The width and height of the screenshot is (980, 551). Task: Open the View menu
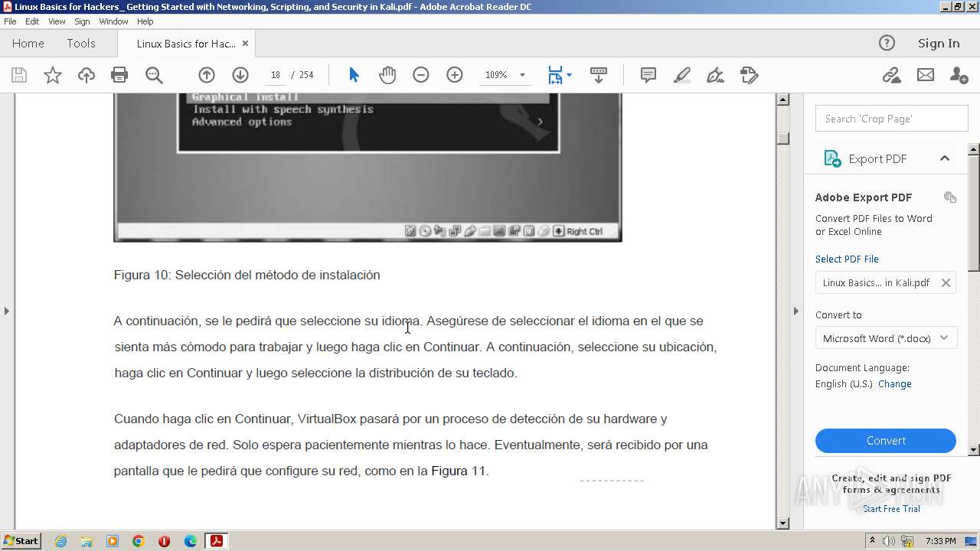(x=57, y=21)
